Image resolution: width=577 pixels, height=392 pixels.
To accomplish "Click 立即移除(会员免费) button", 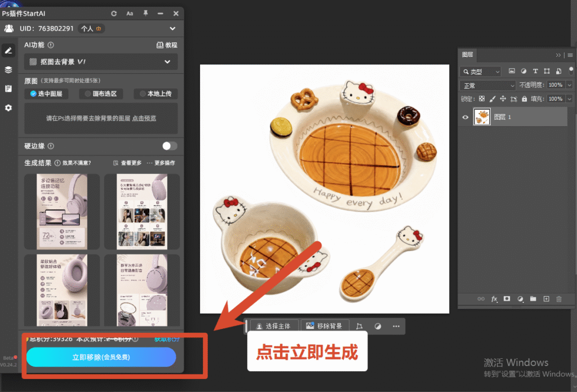I will click(101, 357).
